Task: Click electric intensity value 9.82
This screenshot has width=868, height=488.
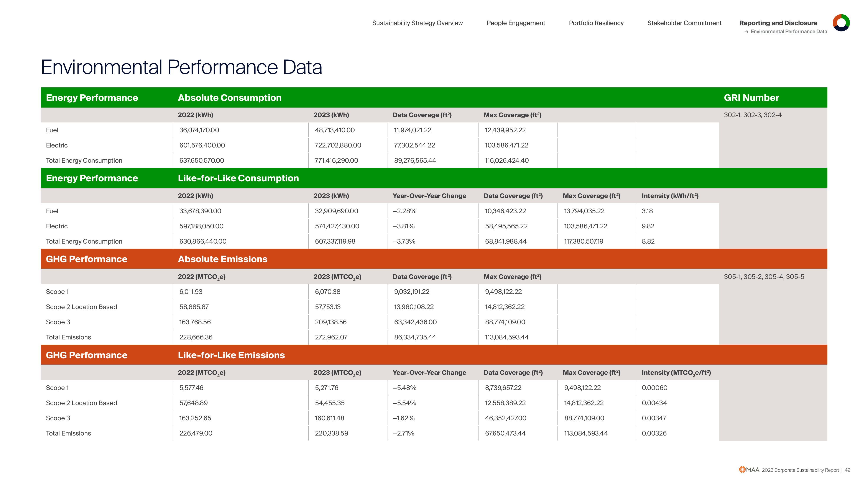Action: 648,226
